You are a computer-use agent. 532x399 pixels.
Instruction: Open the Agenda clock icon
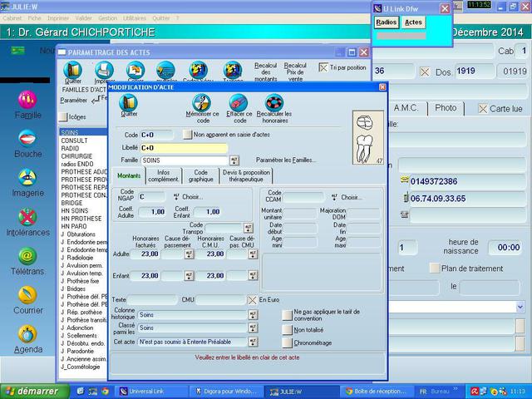[27, 334]
